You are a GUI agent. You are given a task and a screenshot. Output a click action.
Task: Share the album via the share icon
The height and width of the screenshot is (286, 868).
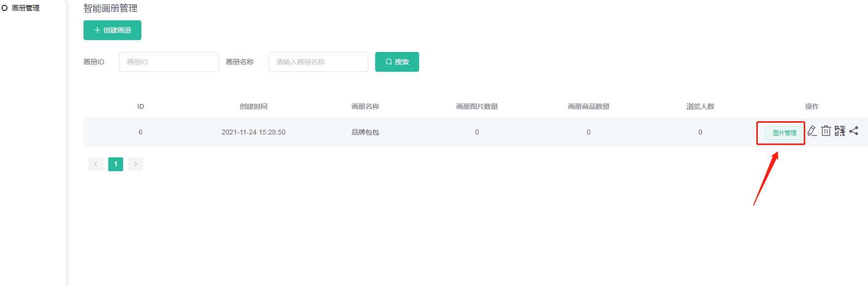854,131
